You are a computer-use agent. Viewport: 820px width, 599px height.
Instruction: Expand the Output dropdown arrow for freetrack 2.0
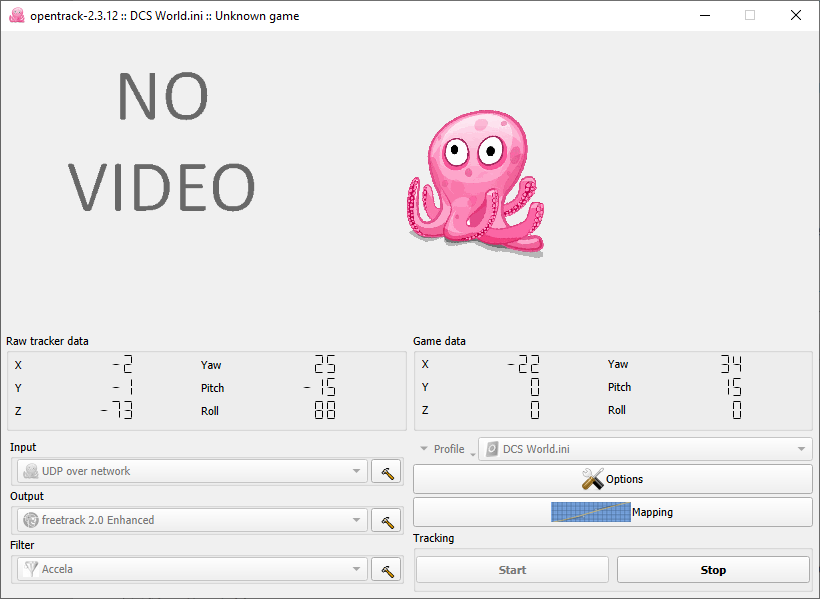(x=357, y=520)
